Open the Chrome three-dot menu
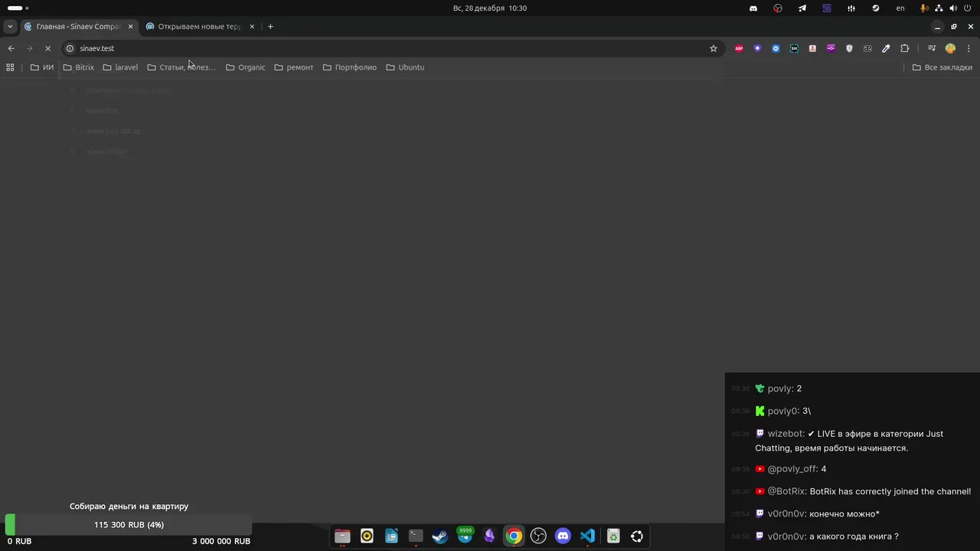The height and width of the screenshot is (551, 980). click(x=967, y=48)
